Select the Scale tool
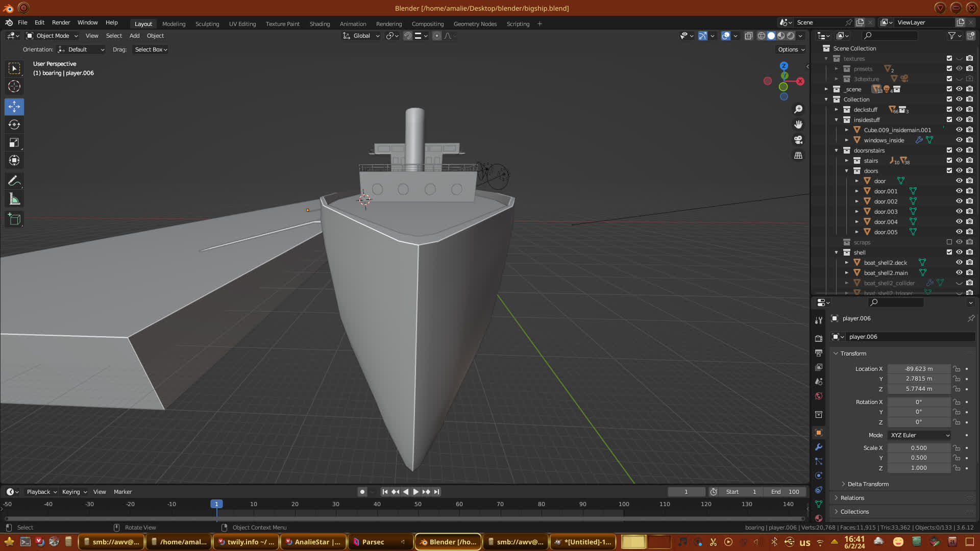Image resolution: width=980 pixels, height=551 pixels. (14, 143)
